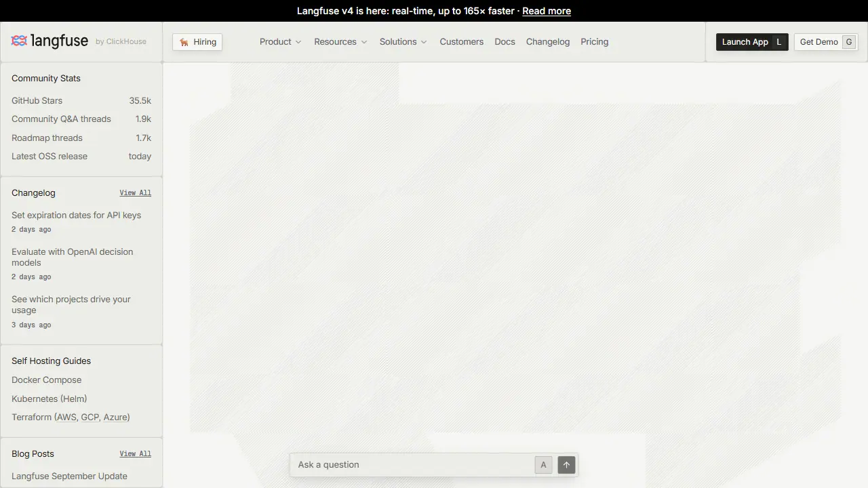Screen dimensions: 868x488
Task: Expand the Solutions dropdown chevron
Action: coord(424,42)
